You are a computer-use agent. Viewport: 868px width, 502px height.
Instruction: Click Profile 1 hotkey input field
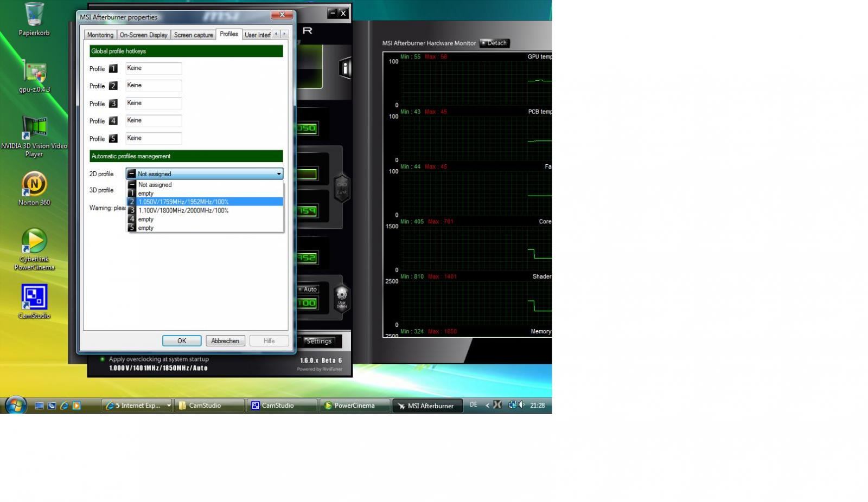[154, 68]
